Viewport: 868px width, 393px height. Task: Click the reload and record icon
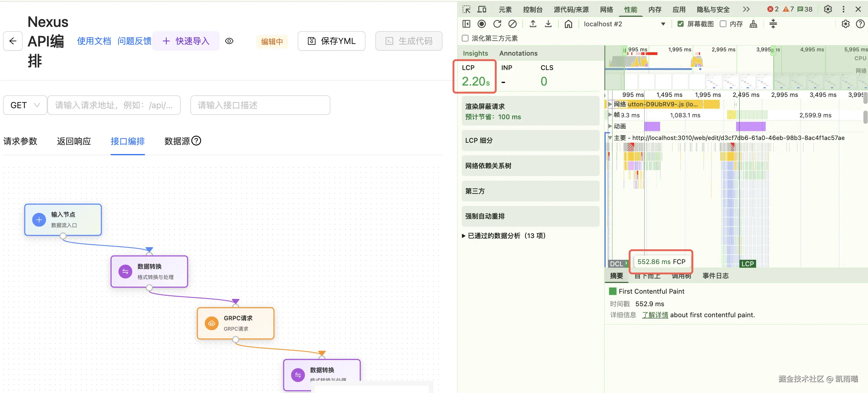click(x=497, y=24)
